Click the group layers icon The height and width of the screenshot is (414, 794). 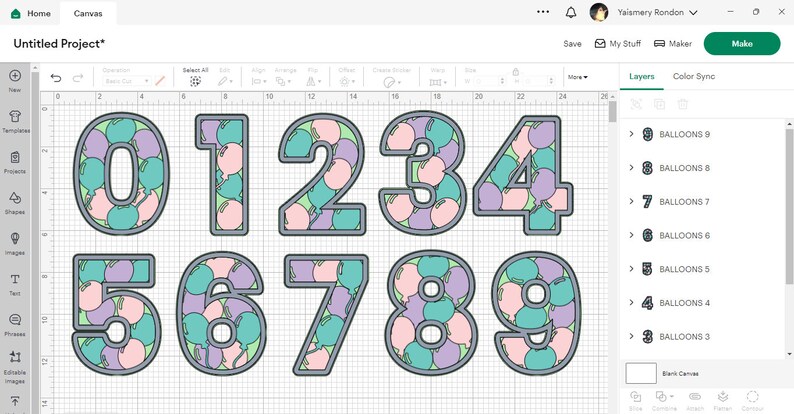point(636,104)
